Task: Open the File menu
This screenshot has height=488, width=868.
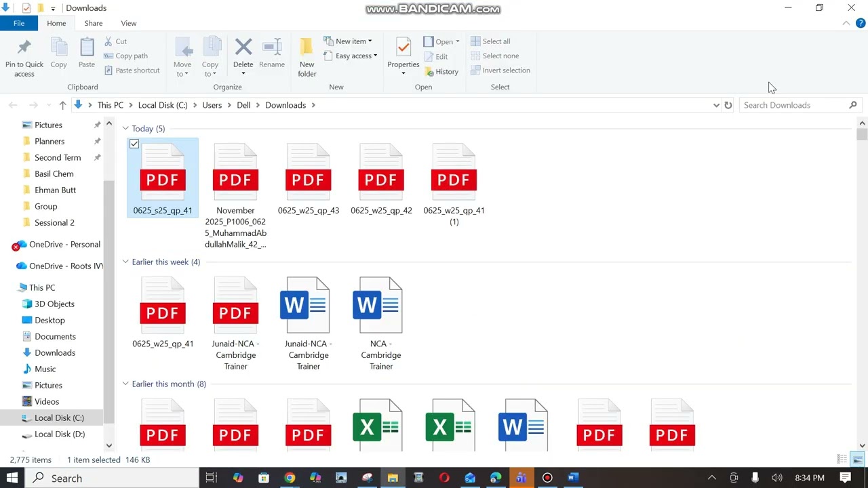Action: pyautogui.click(x=19, y=23)
